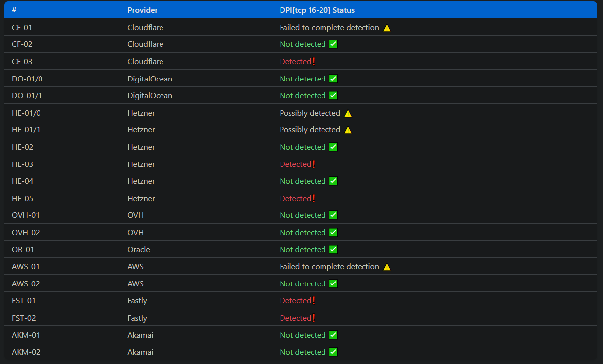
Task: Select the 'HE-03' cell
Action: [22, 164]
